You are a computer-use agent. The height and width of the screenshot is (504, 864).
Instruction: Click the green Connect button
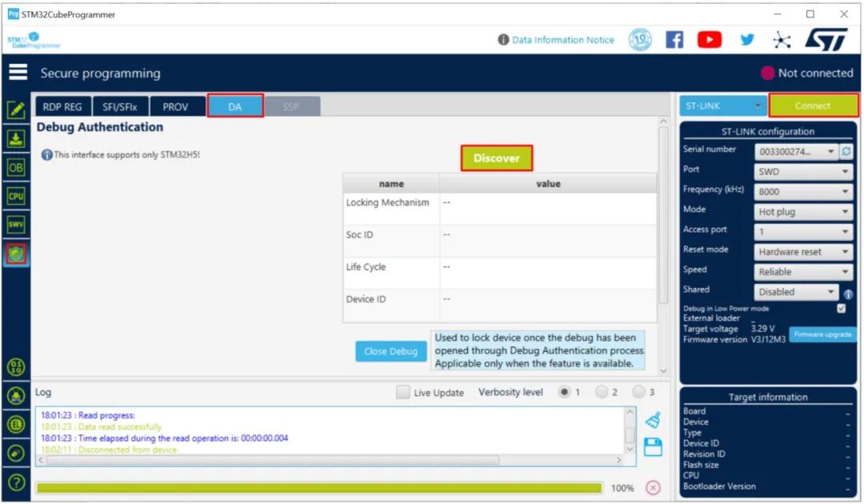tap(813, 106)
